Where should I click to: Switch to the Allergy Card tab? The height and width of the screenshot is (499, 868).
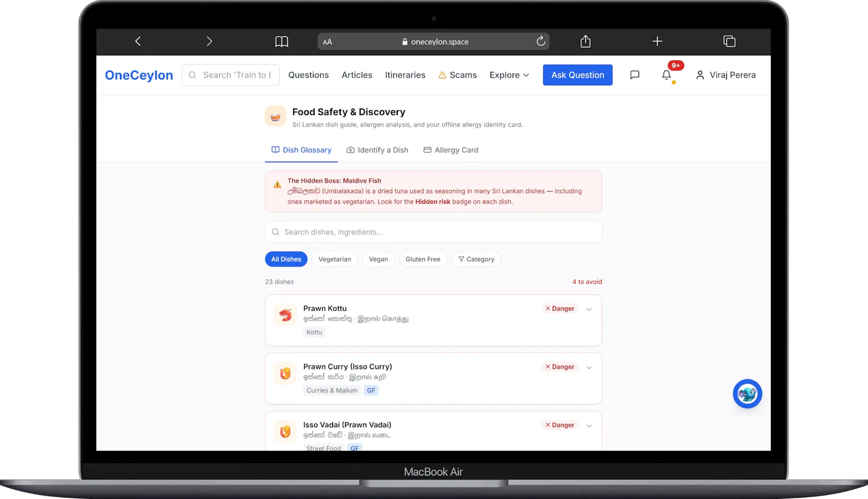[451, 150]
